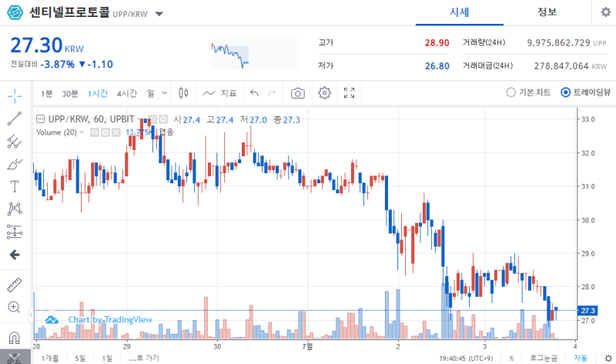Select the 일 daily interval

(151, 93)
